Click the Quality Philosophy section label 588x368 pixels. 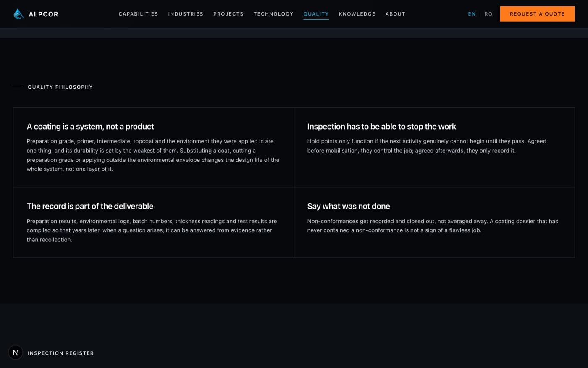tap(60, 87)
